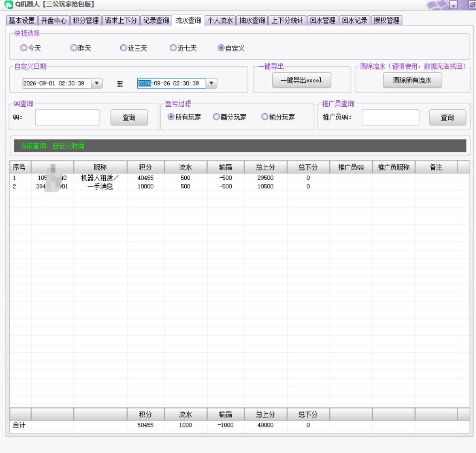Click the 40455 积分 cell

[x=145, y=178]
